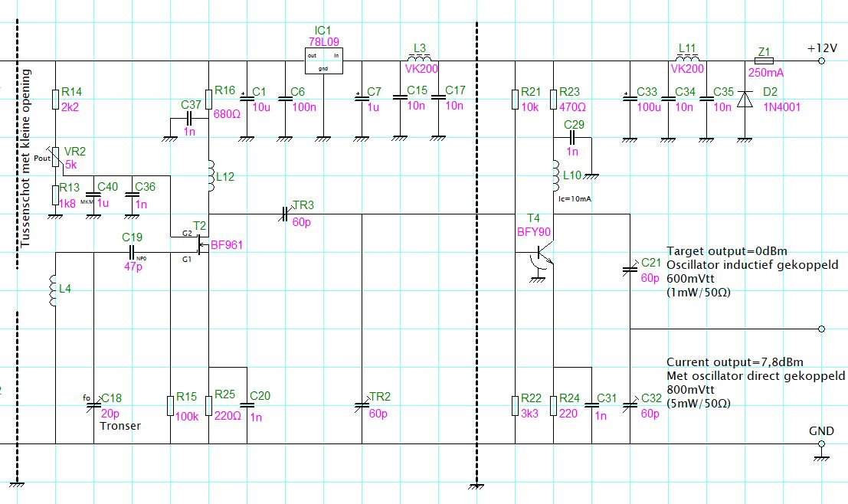Click the +12V terminal circle
Screen dimensions: 848x504
(x=821, y=61)
